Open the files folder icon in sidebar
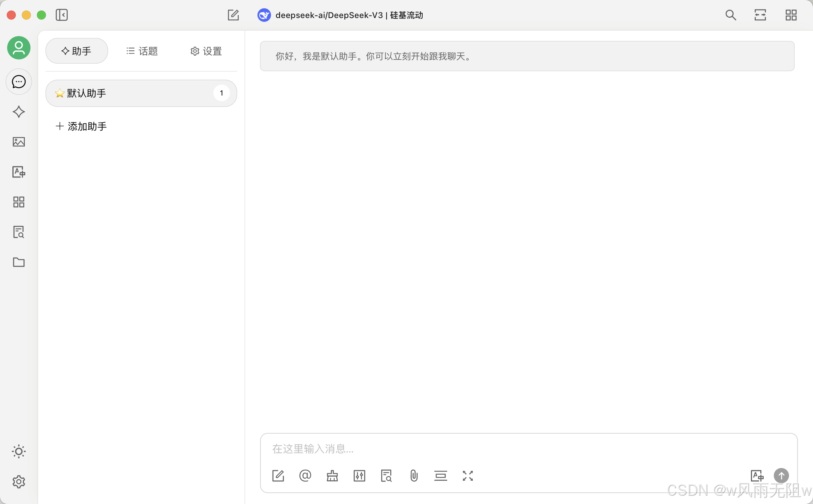The width and height of the screenshot is (813, 504). point(18,262)
